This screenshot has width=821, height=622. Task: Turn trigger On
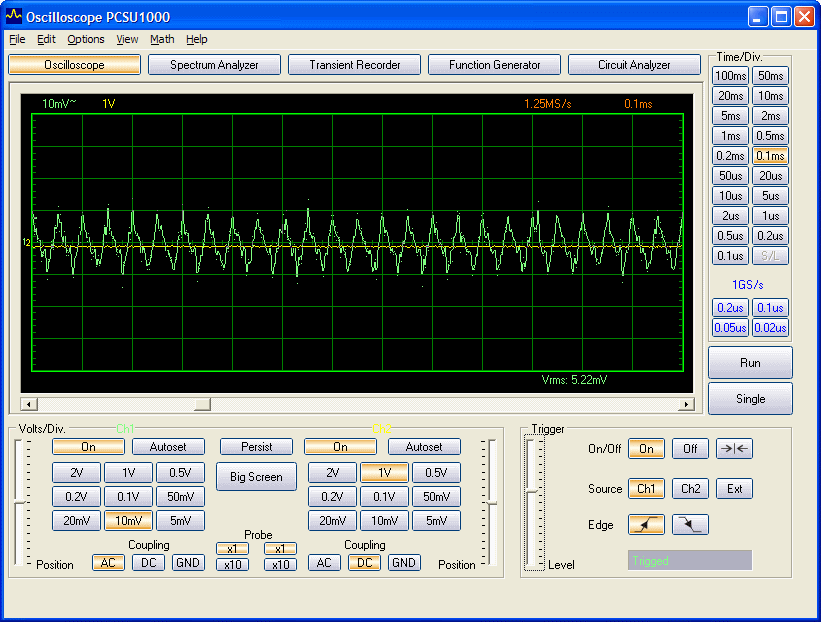click(x=646, y=449)
